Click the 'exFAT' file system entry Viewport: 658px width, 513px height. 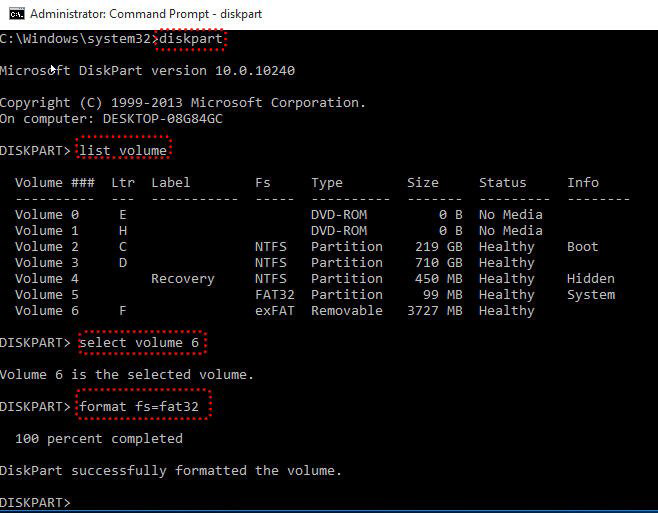click(x=275, y=311)
